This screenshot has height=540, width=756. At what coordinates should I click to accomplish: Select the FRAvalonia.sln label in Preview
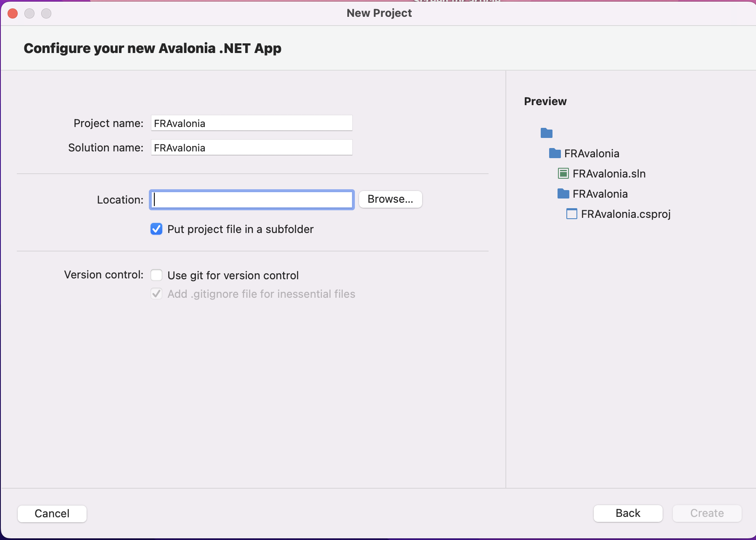tap(609, 174)
